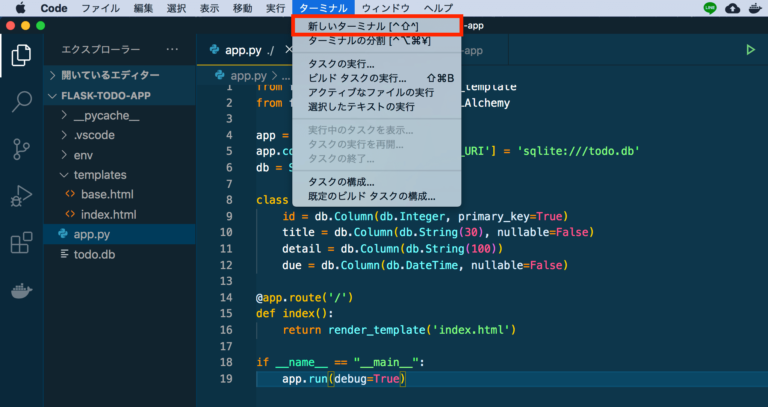Screen dimensions: 768x407
Task: Open the Docker view icon
Action: (21, 291)
